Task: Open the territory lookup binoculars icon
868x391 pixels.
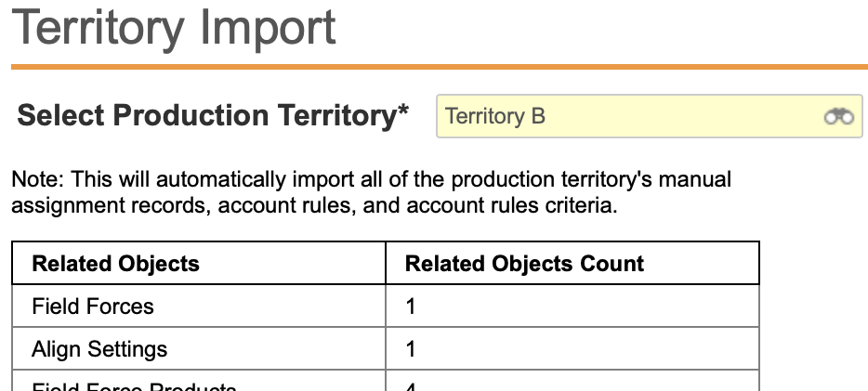Action: pos(838,117)
